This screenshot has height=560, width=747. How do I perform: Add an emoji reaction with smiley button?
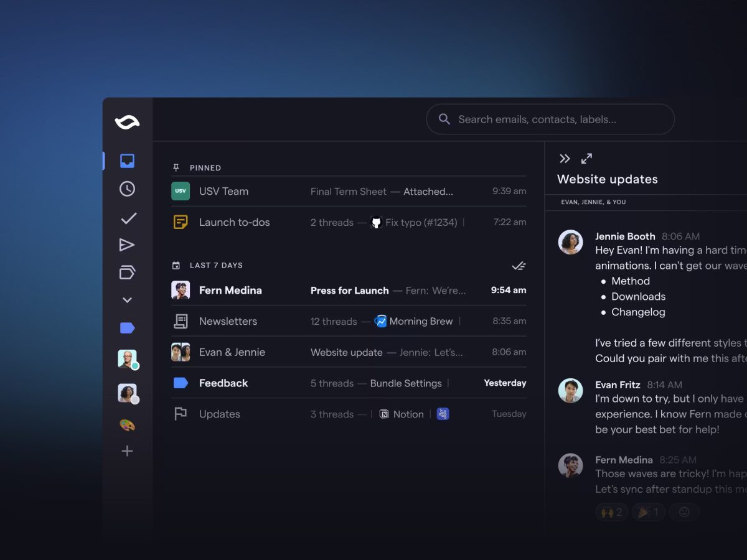[x=684, y=512]
